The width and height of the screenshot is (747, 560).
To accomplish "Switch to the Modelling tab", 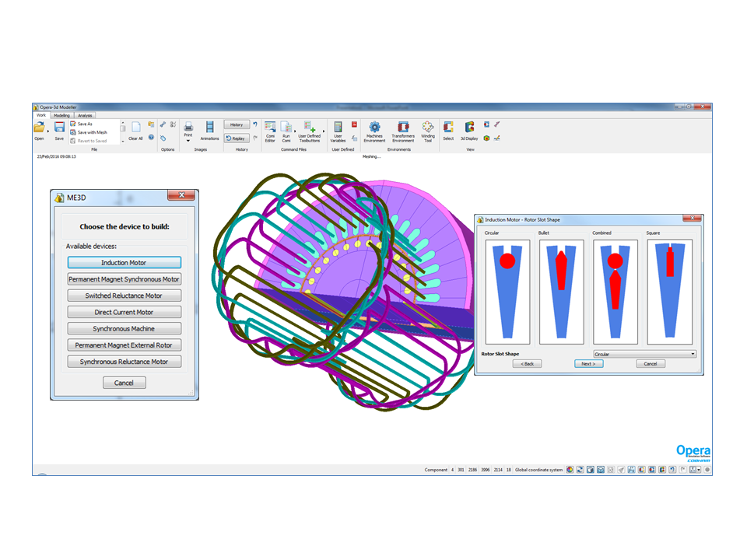I will (61, 115).
